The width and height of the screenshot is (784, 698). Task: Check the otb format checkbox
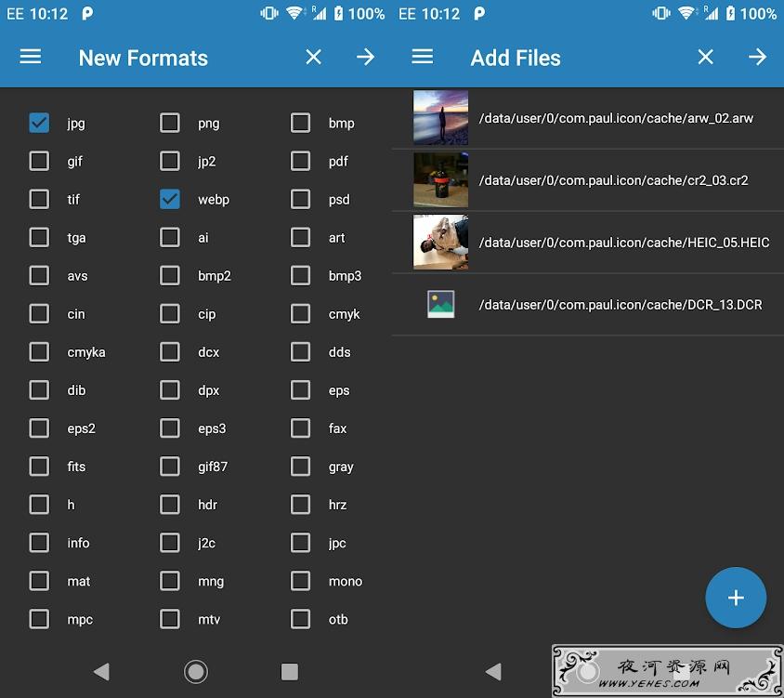300,619
